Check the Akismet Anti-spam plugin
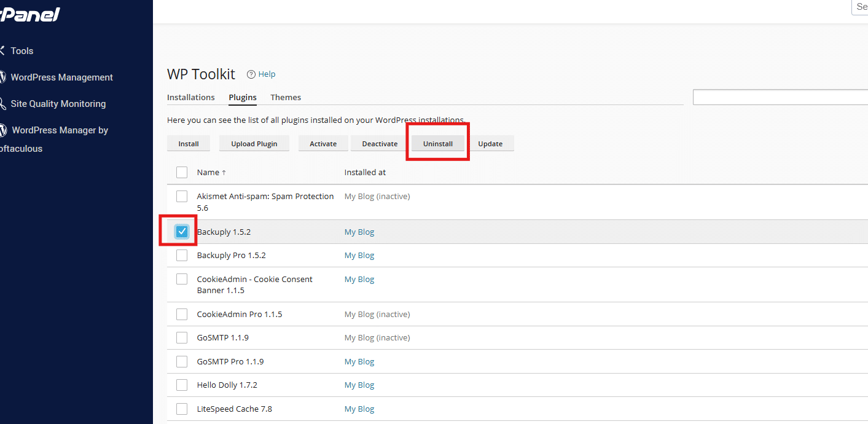868x424 pixels. pyautogui.click(x=182, y=196)
